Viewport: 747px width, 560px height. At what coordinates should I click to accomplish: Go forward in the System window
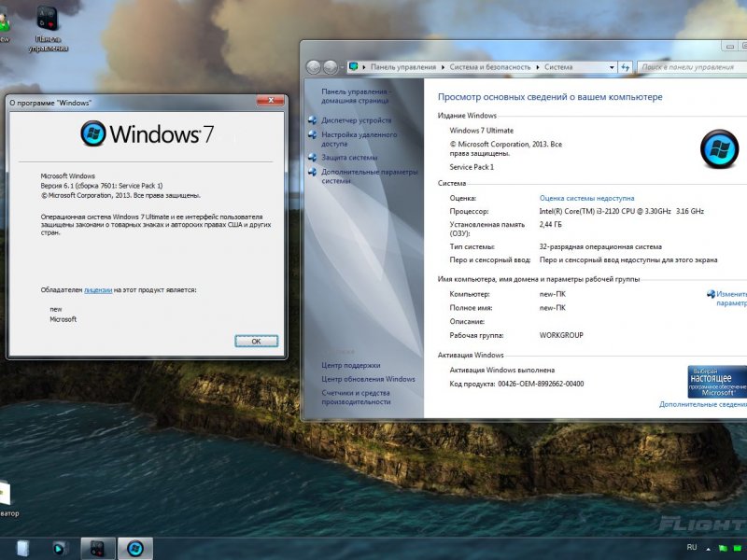pyautogui.click(x=331, y=67)
